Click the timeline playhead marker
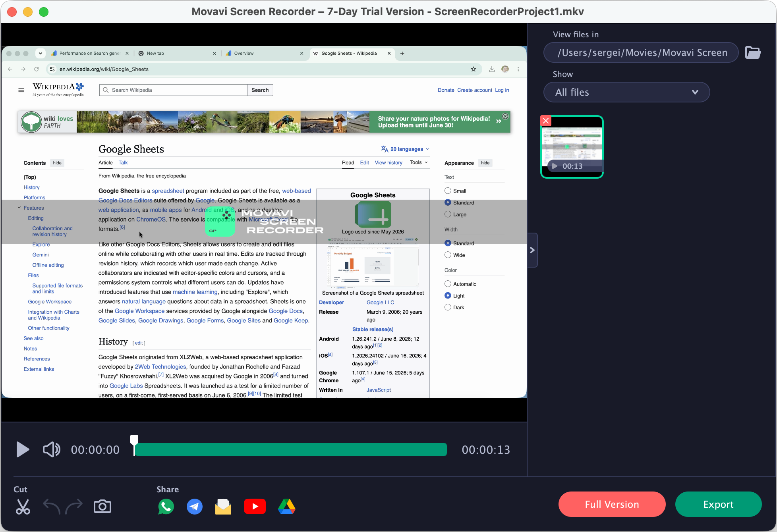 (134, 445)
